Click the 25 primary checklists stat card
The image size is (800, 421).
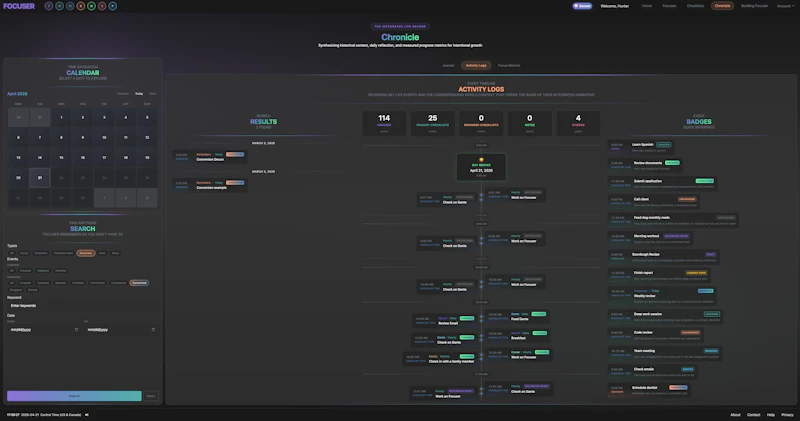pos(433,123)
